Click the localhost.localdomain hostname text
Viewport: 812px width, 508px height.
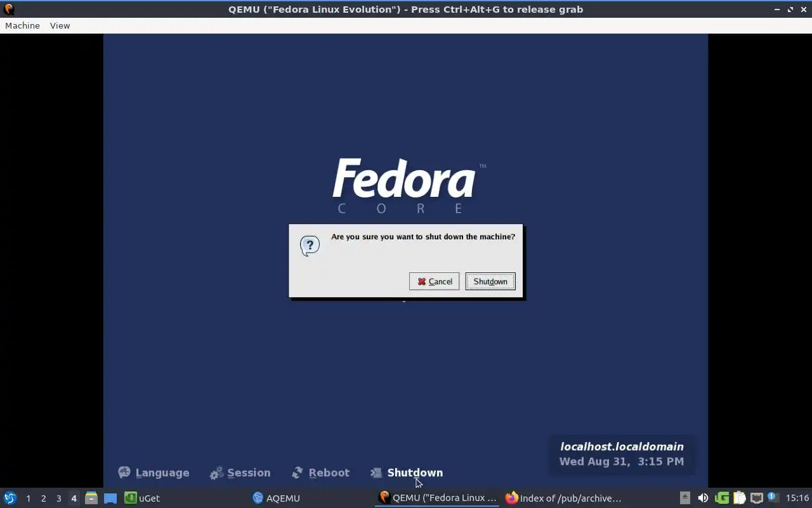pyautogui.click(x=622, y=446)
